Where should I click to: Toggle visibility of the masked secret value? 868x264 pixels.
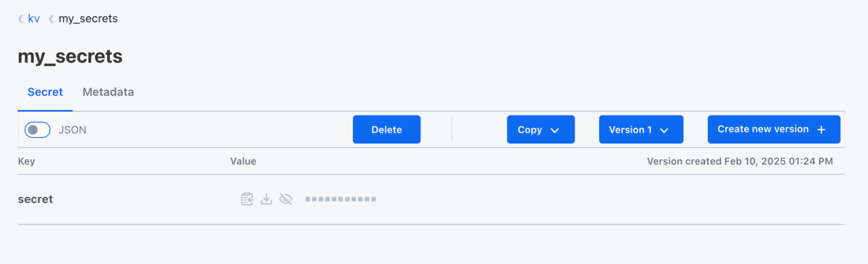tap(286, 199)
